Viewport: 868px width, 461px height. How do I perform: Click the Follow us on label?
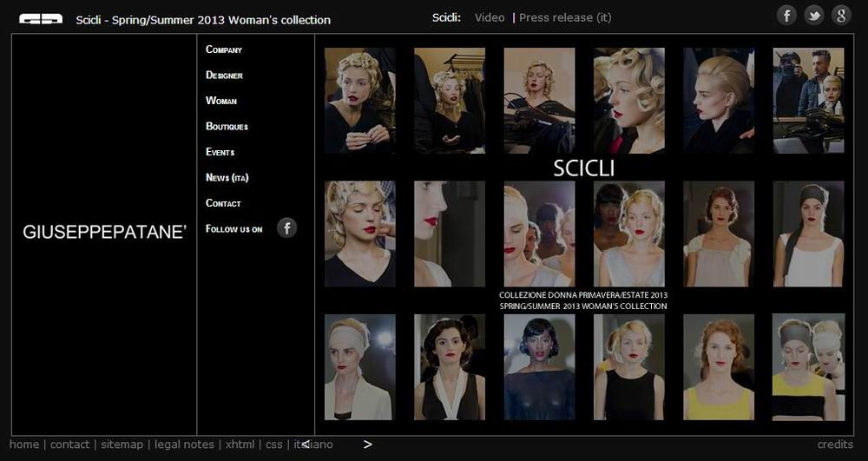(x=233, y=228)
